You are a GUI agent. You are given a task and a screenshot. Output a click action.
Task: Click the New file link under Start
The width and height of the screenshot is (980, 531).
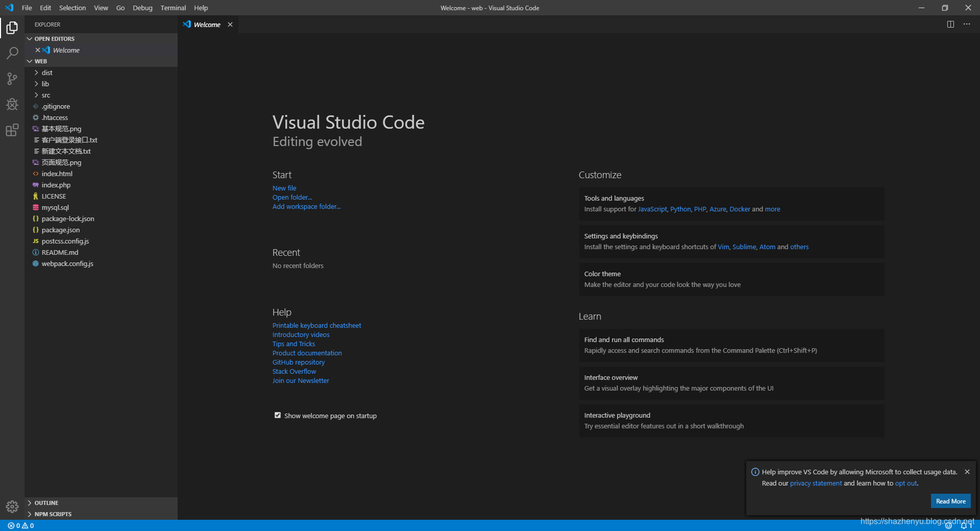point(284,188)
